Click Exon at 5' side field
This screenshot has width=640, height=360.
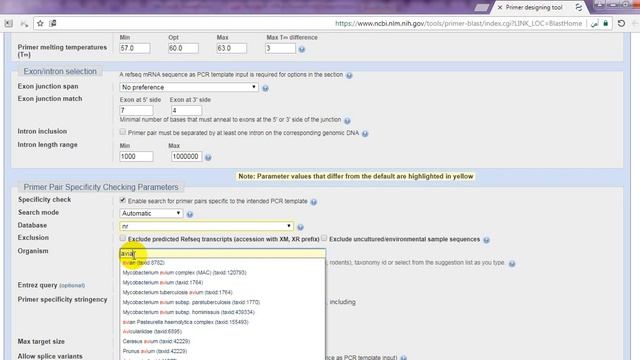pyautogui.click(x=136, y=110)
